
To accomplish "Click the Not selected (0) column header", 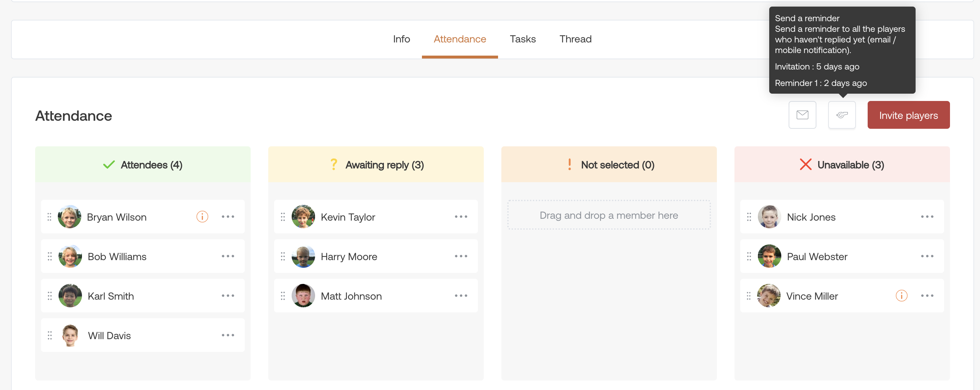I will (609, 164).
